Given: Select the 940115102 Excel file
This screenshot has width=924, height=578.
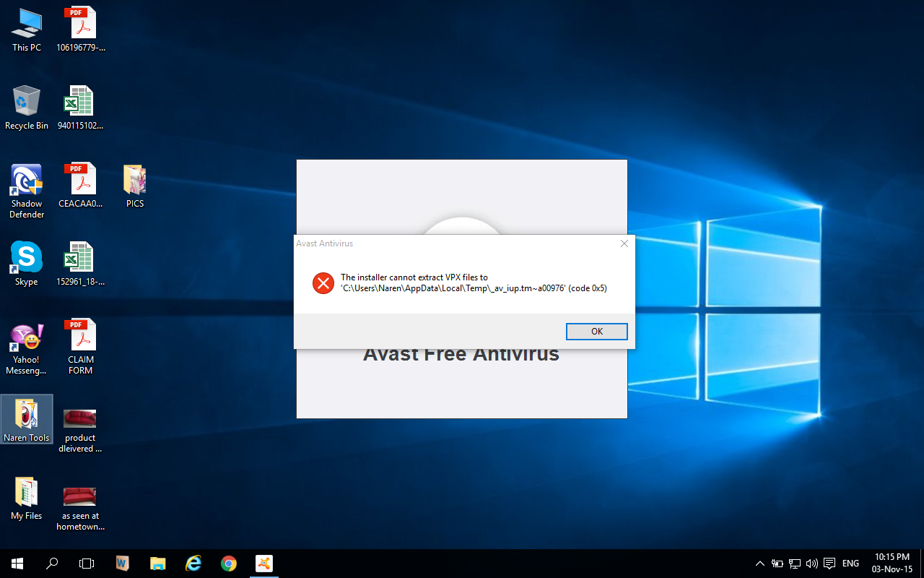Looking at the screenshot, I should click(81, 108).
